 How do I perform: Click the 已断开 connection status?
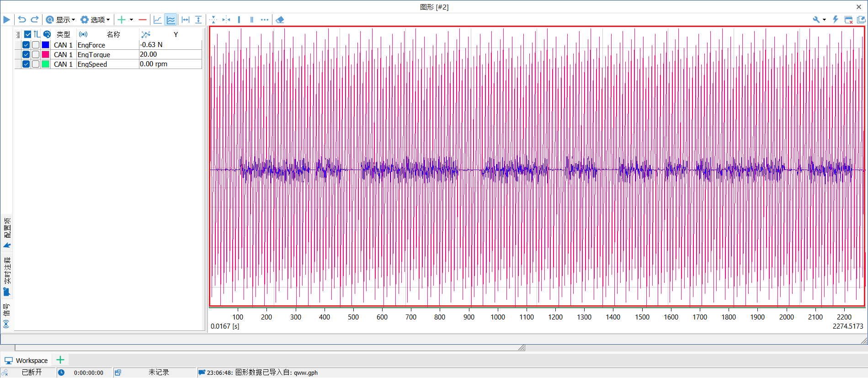(x=32, y=373)
